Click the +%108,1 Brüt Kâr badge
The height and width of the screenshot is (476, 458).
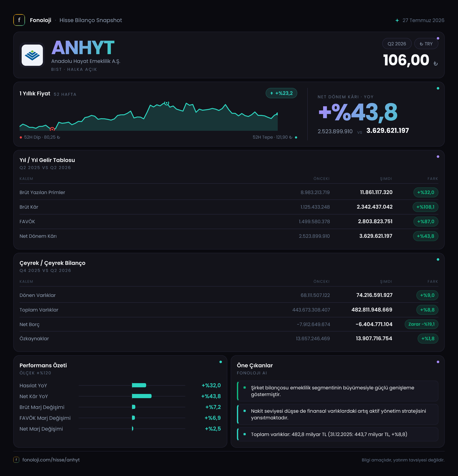tap(425, 207)
